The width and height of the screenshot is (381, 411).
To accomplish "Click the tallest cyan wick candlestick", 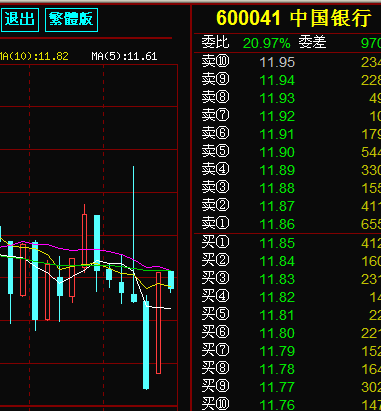I will (x=134, y=233).
